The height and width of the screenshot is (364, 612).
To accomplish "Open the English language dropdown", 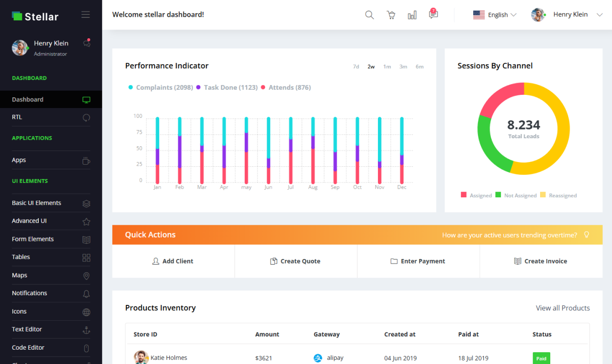I will (495, 15).
